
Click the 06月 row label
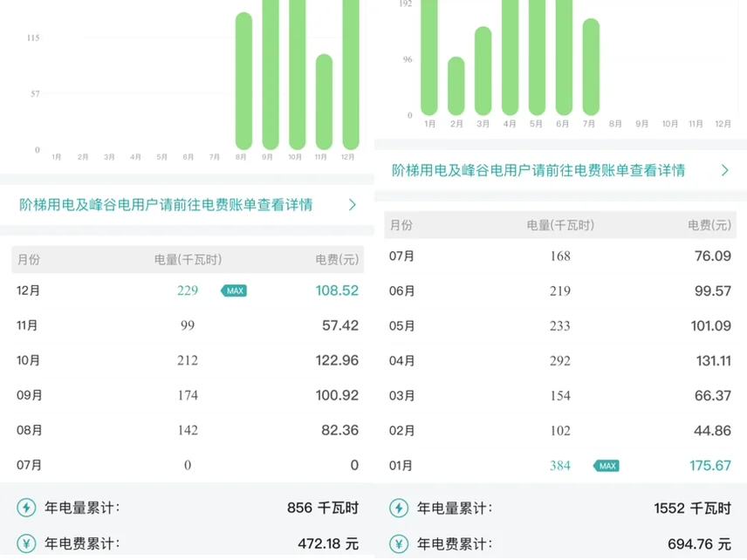click(x=401, y=291)
